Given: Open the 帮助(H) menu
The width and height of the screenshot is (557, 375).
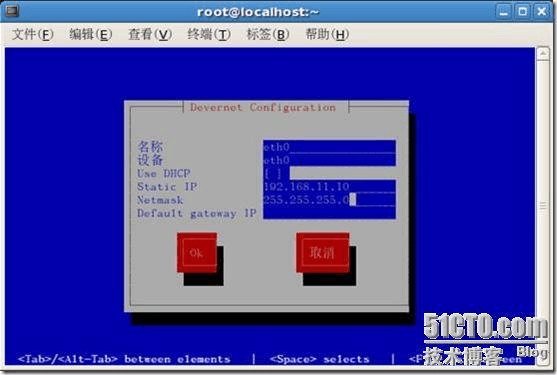Looking at the screenshot, I should [x=327, y=35].
